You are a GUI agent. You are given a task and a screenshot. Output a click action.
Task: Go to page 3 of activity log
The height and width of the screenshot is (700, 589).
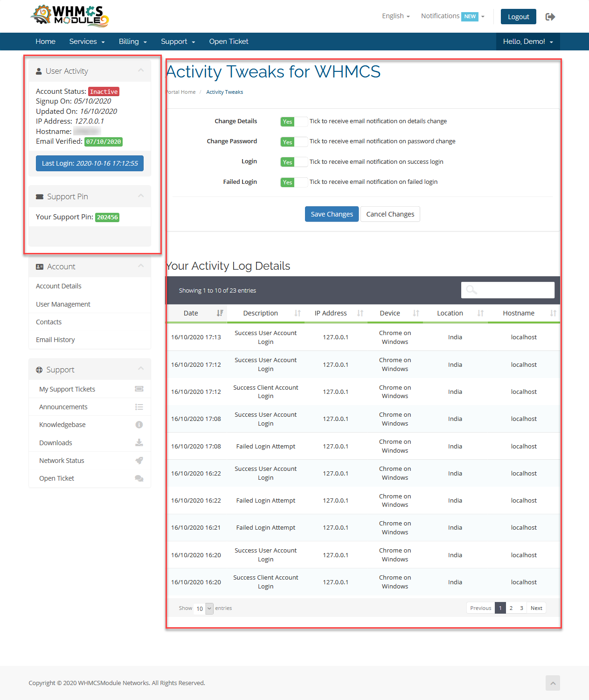pos(521,608)
